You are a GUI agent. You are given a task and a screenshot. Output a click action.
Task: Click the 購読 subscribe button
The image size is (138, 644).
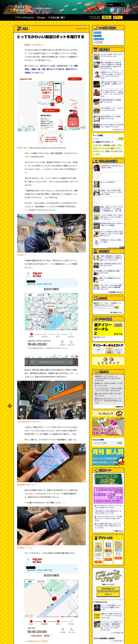tap(117, 308)
